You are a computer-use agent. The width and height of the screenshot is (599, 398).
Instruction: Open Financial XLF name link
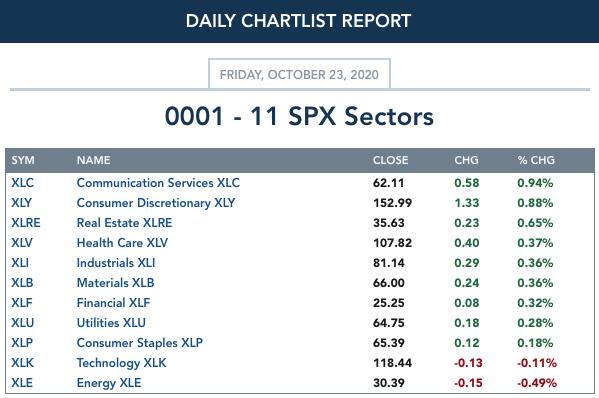[x=113, y=303]
